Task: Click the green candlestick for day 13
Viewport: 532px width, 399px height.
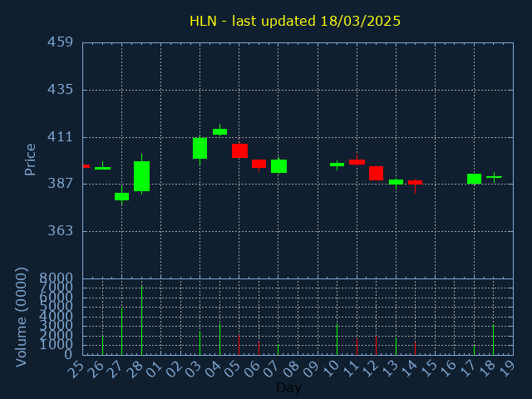Action: tap(396, 182)
